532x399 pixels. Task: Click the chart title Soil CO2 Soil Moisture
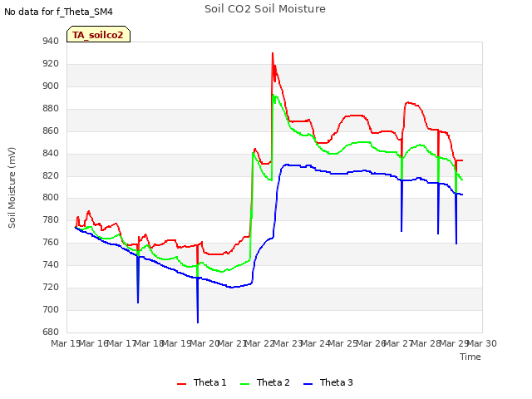pyautogui.click(x=265, y=9)
